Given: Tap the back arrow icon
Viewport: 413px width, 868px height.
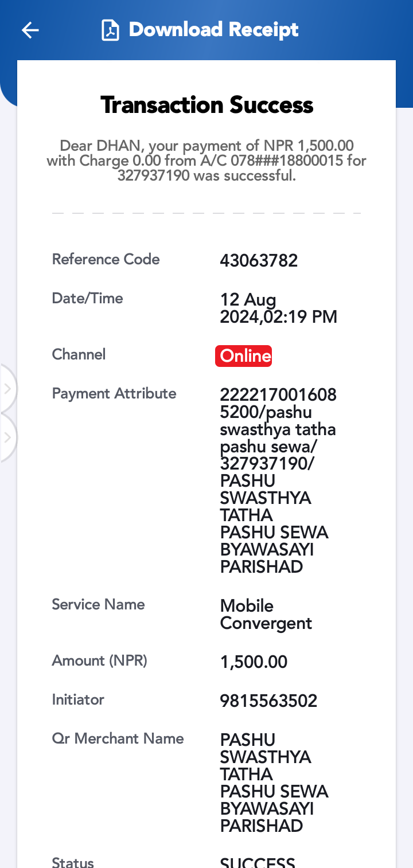Looking at the screenshot, I should click(x=30, y=30).
